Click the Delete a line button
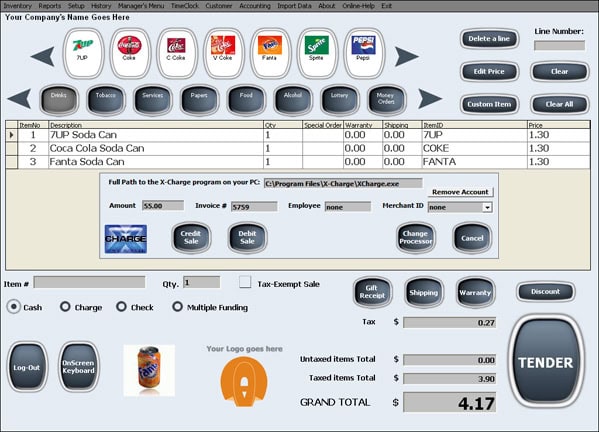The height and width of the screenshot is (432, 599). coord(489,39)
